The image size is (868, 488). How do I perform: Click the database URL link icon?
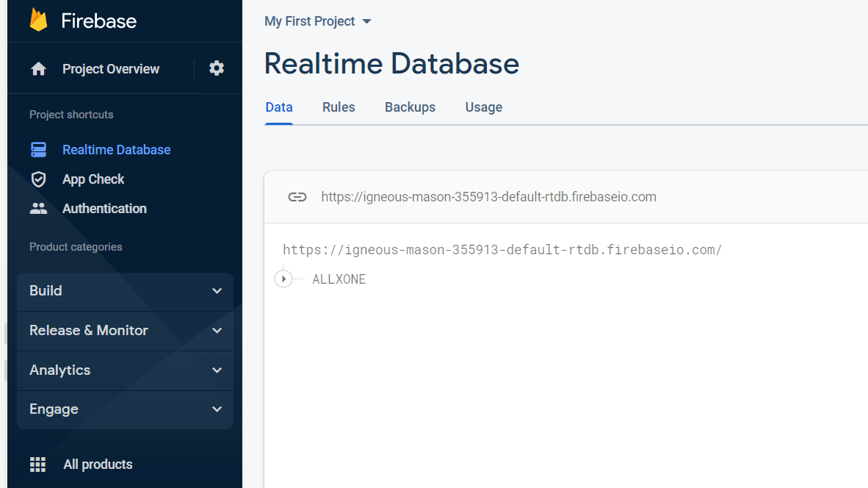(297, 196)
